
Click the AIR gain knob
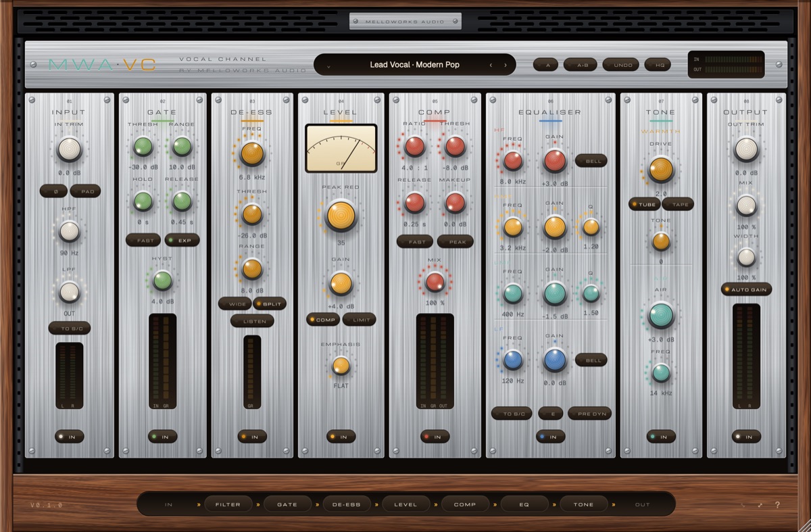point(661,315)
